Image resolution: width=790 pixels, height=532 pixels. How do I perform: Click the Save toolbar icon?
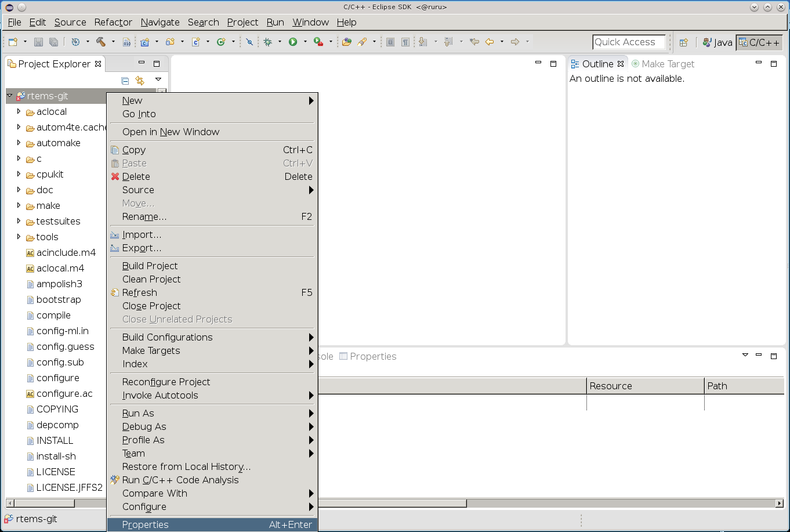click(38, 42)
